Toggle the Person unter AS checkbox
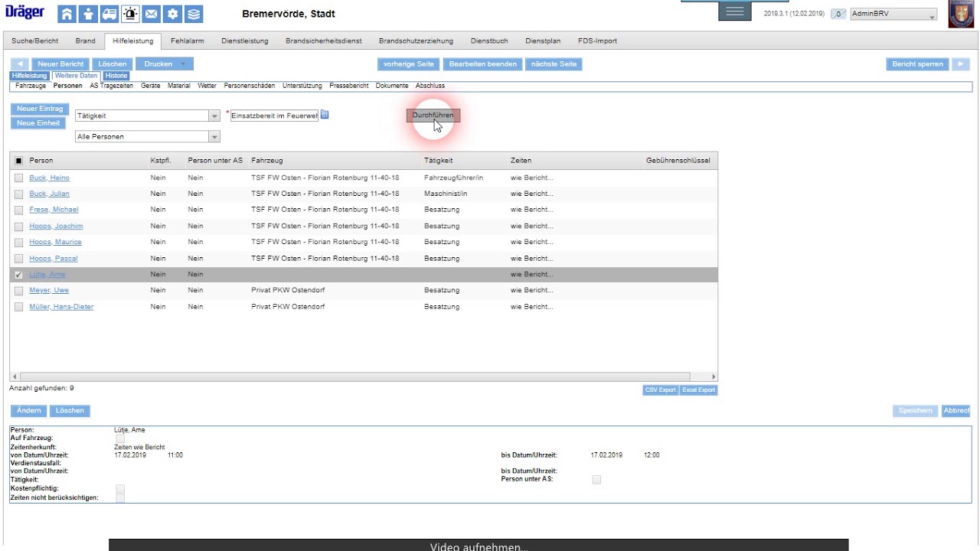980x551 pixels. pos(596,480)
